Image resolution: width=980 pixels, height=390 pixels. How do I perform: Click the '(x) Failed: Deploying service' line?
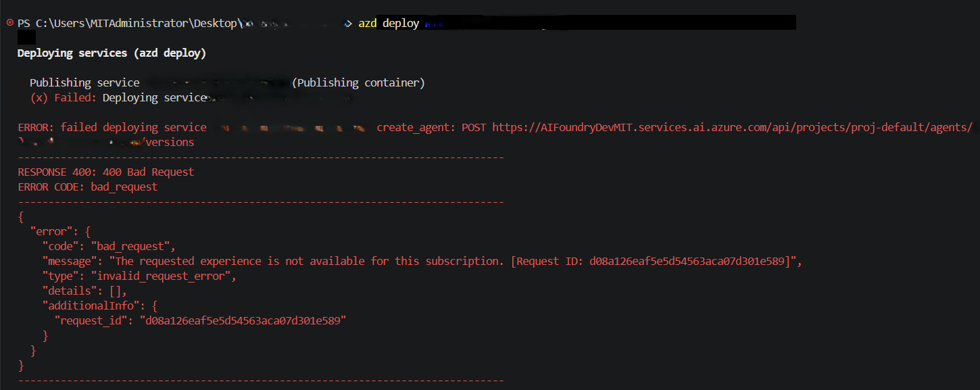118,97
